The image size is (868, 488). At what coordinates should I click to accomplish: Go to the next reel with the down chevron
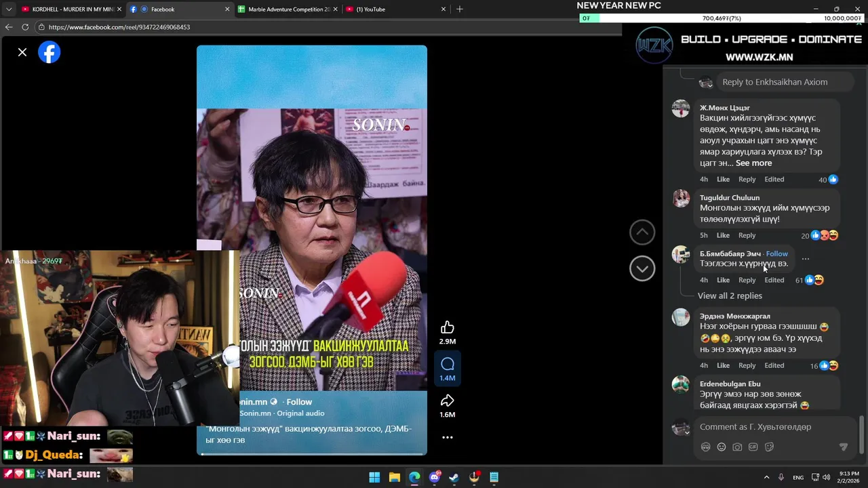(x=642, y=269)
